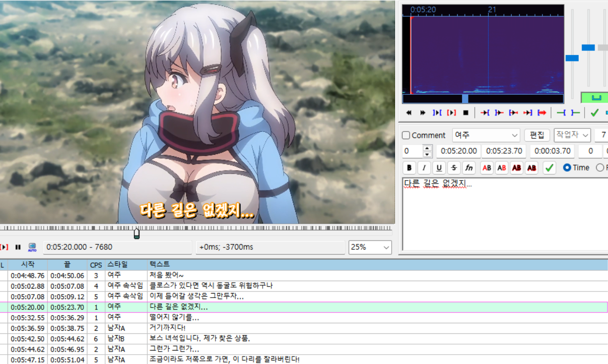
Task: Play from selection start to end of file
Action: (542, 113)
